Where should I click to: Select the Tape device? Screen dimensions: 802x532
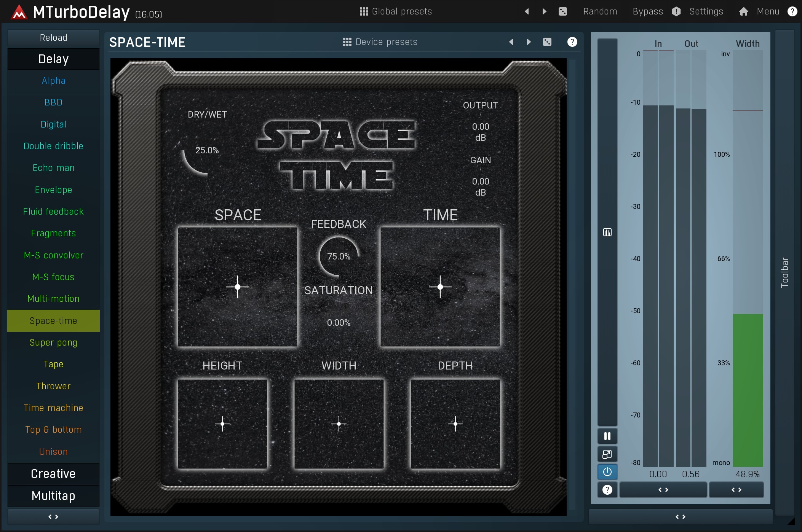coord(53,364)
